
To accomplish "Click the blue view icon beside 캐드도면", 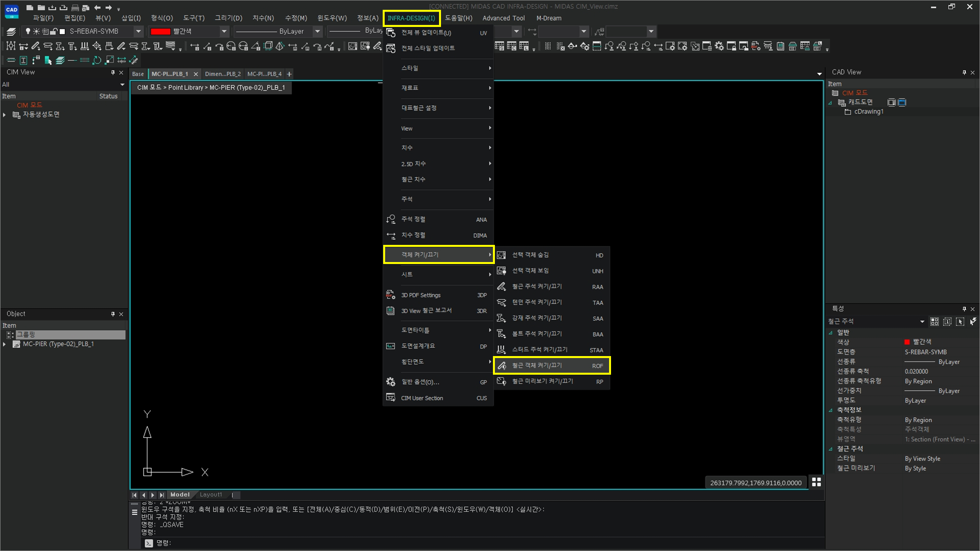I will tap(902, 102).
